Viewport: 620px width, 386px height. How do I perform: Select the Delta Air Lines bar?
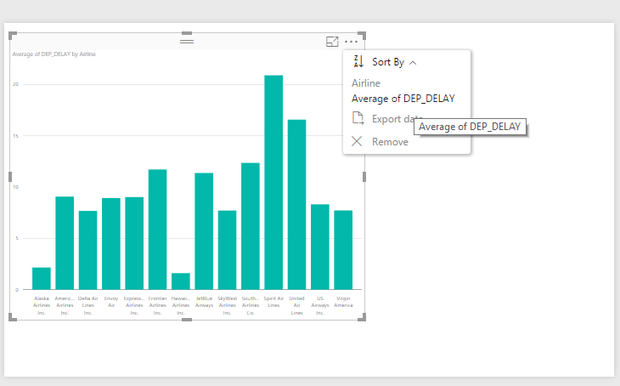(88, 250)
